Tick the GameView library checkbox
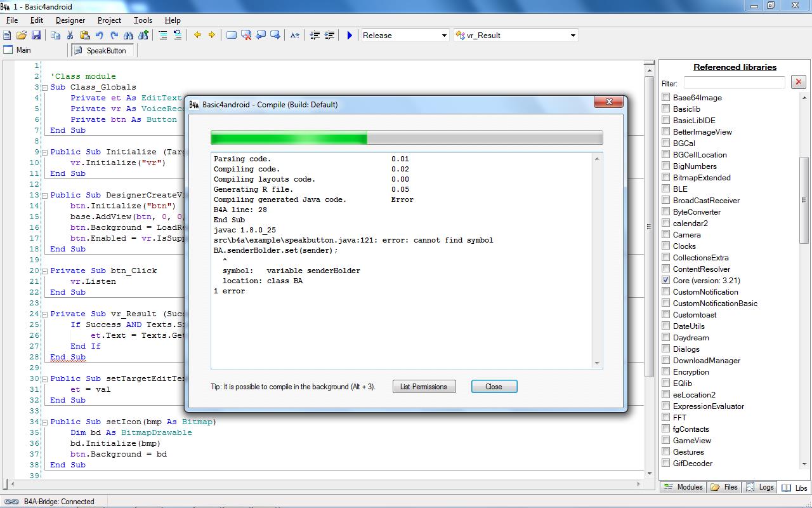Screen dimensions: 812x508 coord(665,440)
